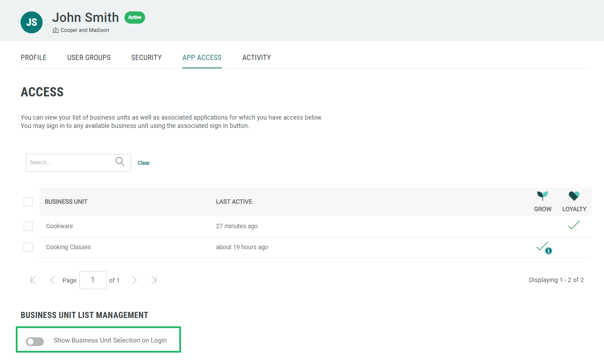Jump to the last page arrow
Screen dimensions: 604x364
pyautogui.click(x=154, y=280)
